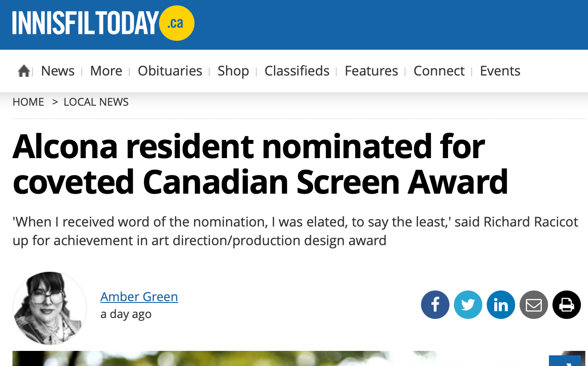
Task: Share article on Twitter
Action: click(x=468, y=305)
